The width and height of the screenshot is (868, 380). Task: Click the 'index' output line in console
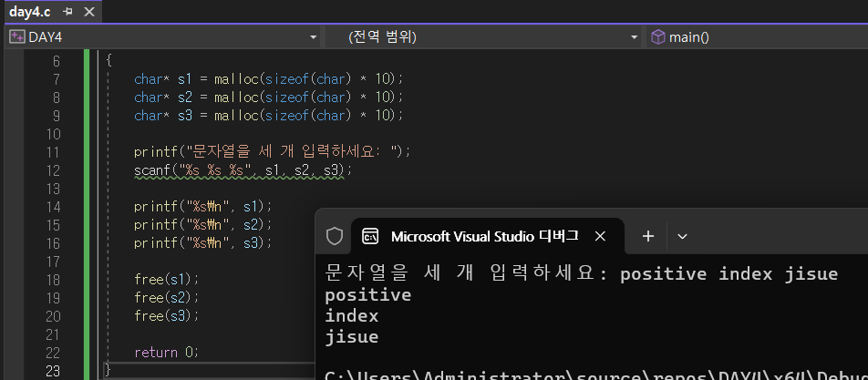(x=352, y=316)
